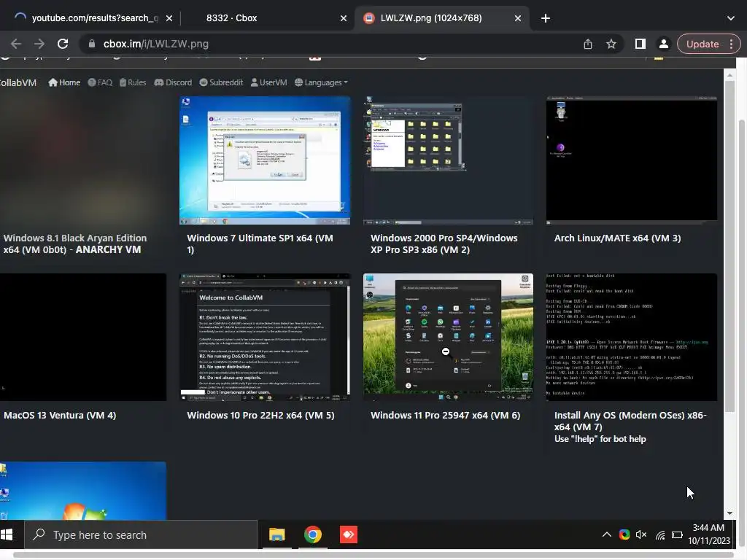Screen dimensions: 747x560
Task: Click 'Arch Linux/MATE x64 (VM 3)' title
Action: coord(617,238)
